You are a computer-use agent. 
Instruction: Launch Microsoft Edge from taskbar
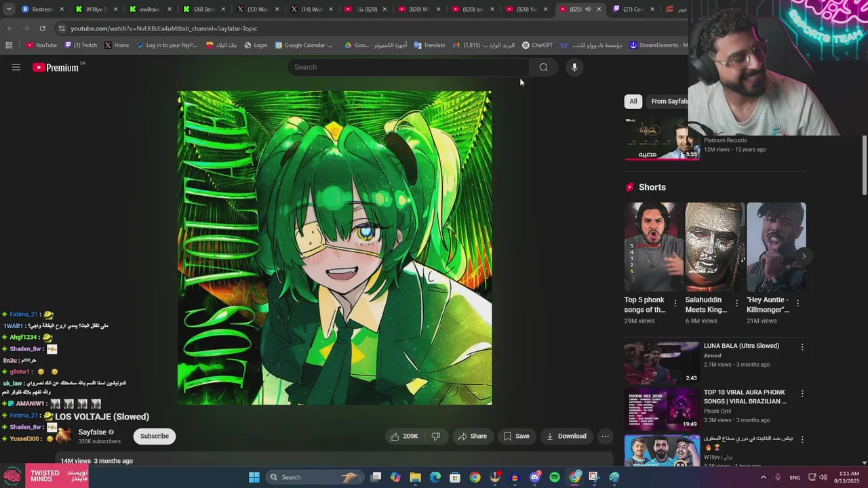pyautogui.click(x=435, y=477)
